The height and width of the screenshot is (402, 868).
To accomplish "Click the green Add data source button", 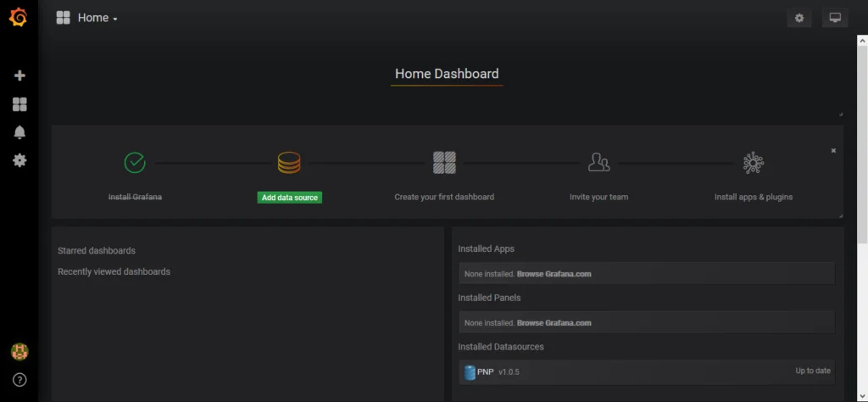I will point(290,197).
